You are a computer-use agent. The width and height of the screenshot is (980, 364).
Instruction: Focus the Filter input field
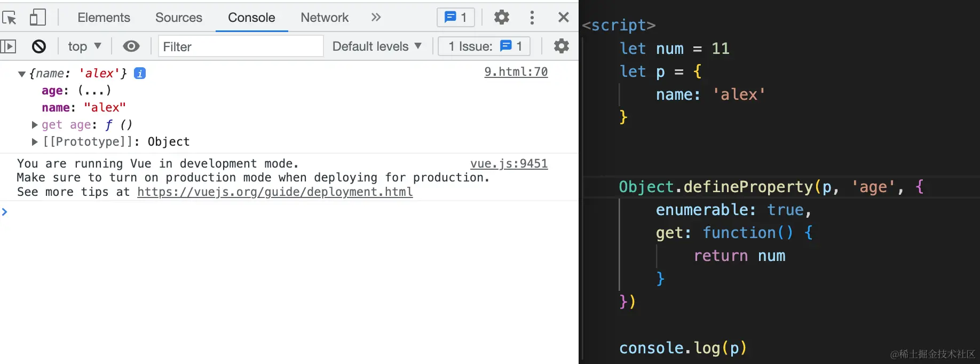(x=241, y=46)
